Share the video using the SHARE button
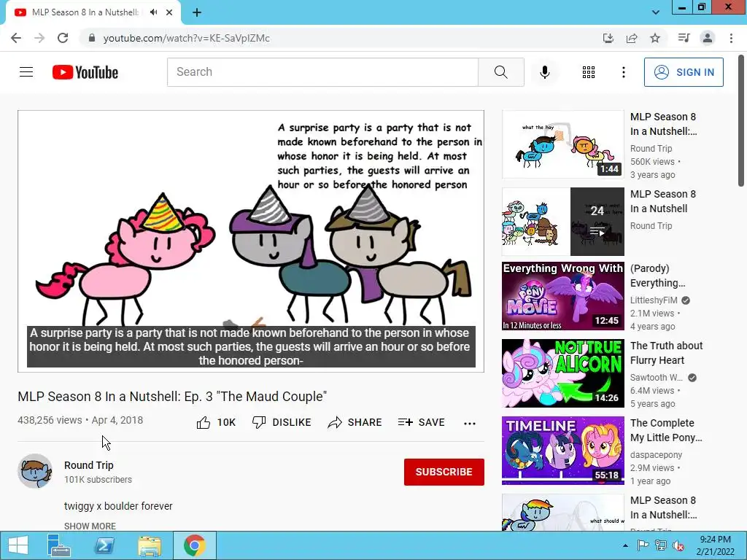Image resolution: width=747 pixels, height=560 pixels. 355,422
